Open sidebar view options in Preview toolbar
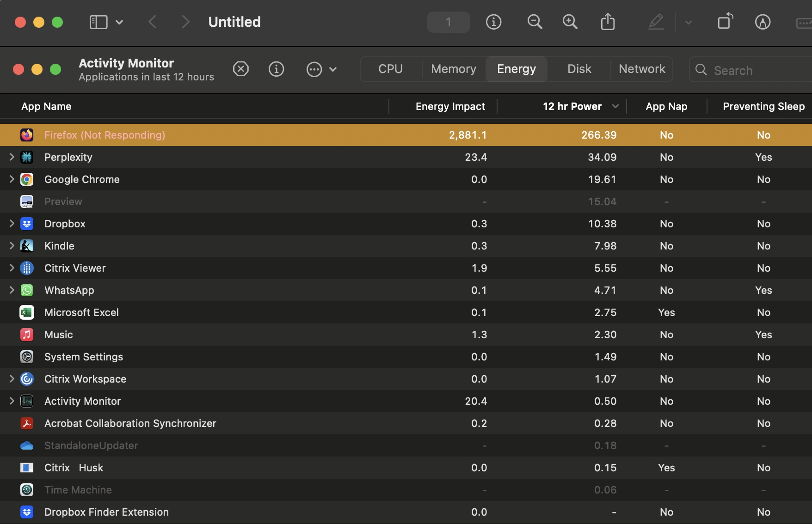The image size is (812, 524). point(98,22)
